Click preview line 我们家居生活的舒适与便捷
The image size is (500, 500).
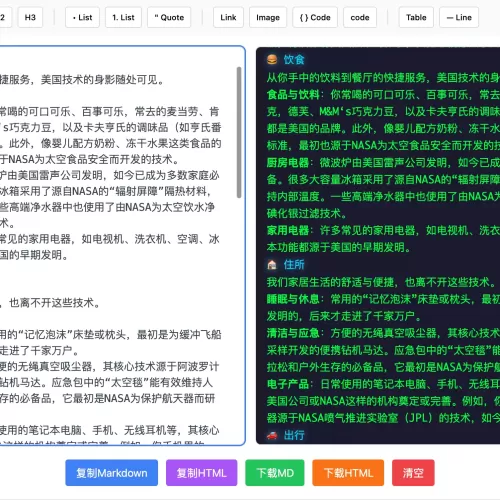[x=381, y=282]
